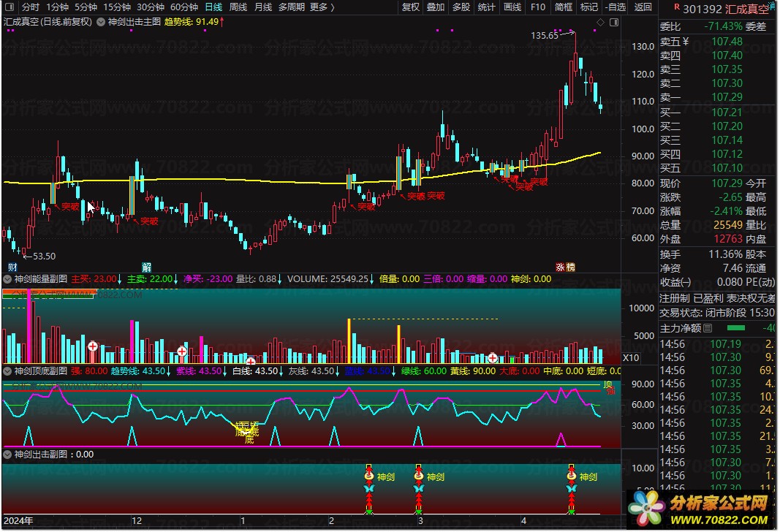The image size is (780, 532).
Task: Remove the stock via -自选 button
Action: [616, 7]
